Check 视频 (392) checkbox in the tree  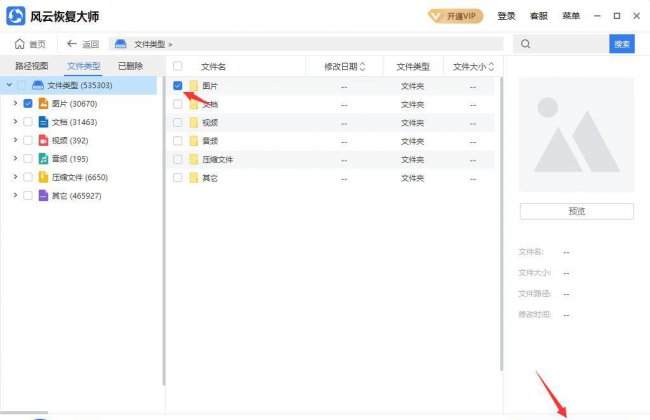[x=28, y=140]
